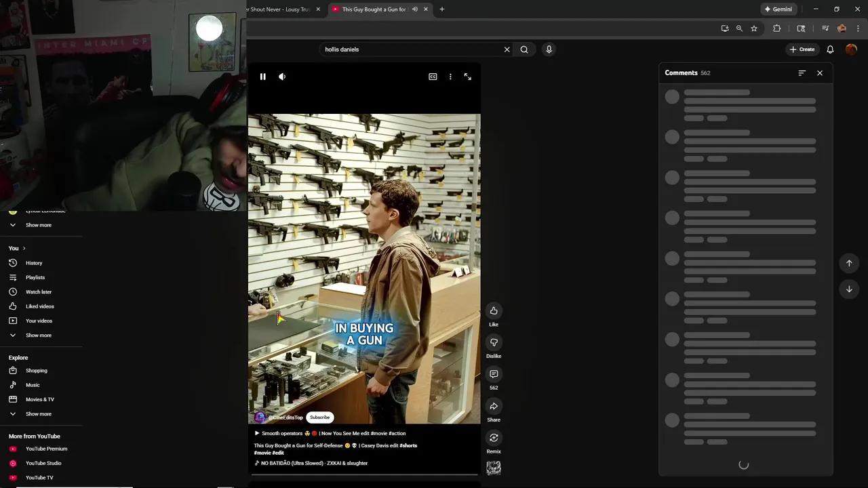Start voice search with microphone

click(549, 49)
